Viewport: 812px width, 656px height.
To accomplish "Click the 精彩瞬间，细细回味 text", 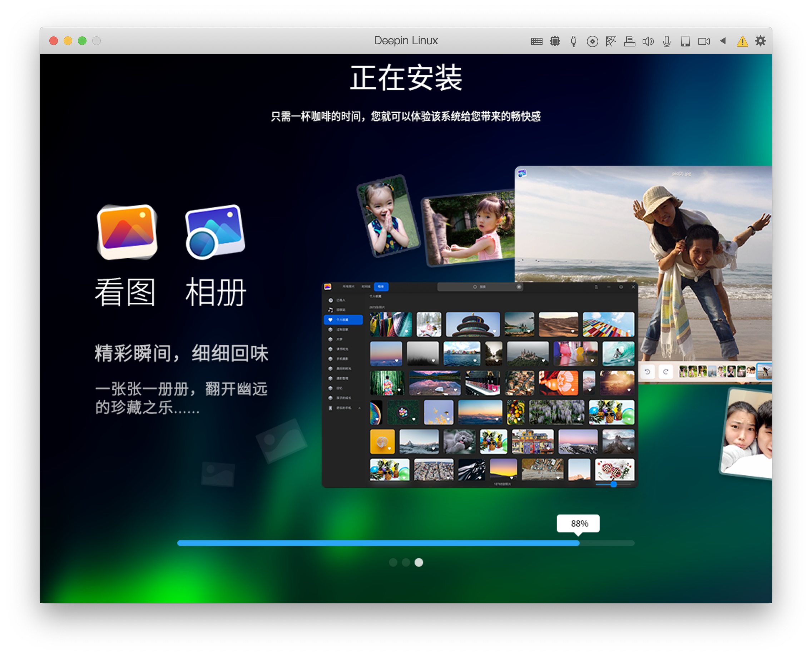I will [182, 353].
